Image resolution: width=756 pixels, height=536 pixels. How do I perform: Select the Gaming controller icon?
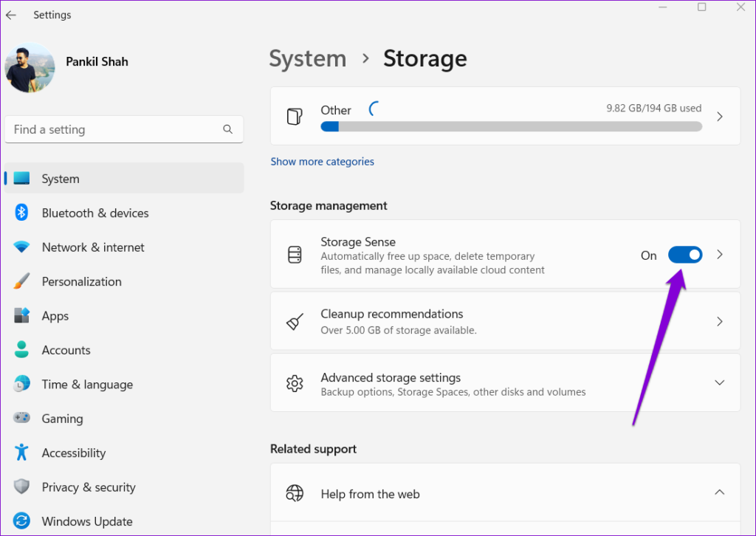pyautogui.click(x=21, y=419)
